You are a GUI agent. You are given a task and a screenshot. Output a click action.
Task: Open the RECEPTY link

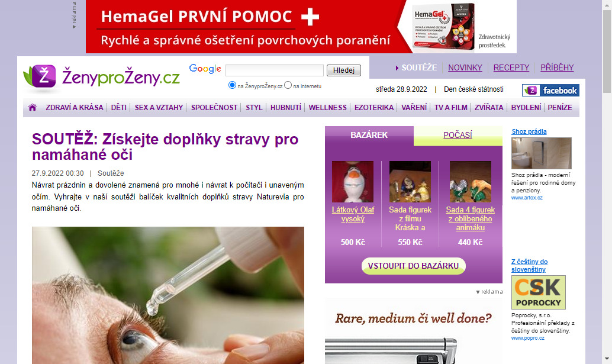[511, 67]
